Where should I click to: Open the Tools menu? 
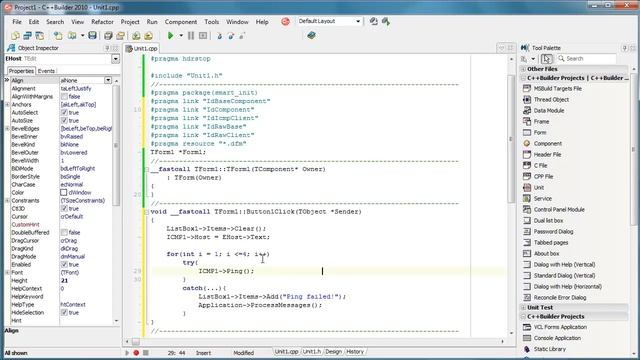(211, 22)
